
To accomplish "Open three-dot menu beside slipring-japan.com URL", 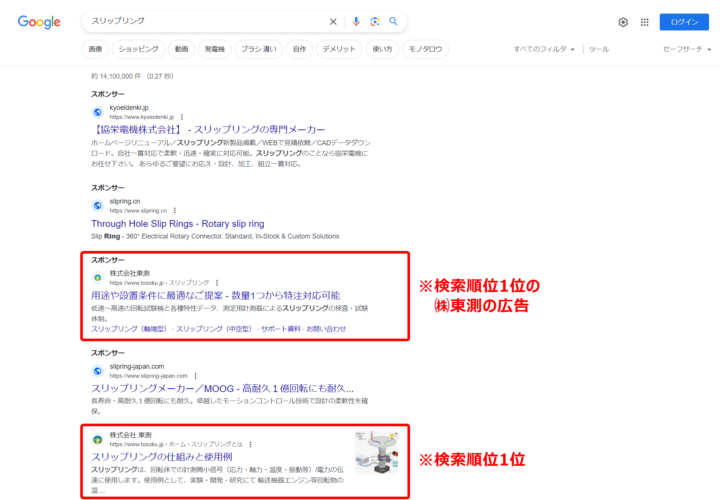I will pyautogui.click(x=195, y=376).
